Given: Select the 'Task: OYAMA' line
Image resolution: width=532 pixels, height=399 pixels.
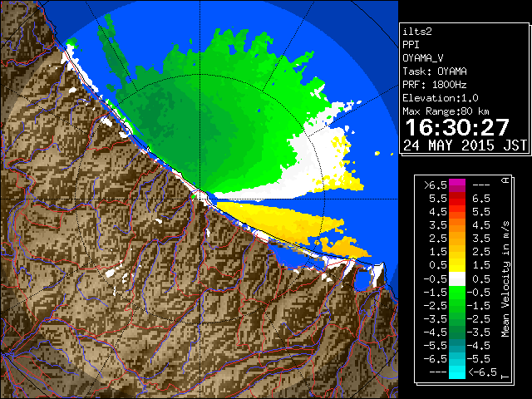Looking at the screenshot, I should (435, 71).
